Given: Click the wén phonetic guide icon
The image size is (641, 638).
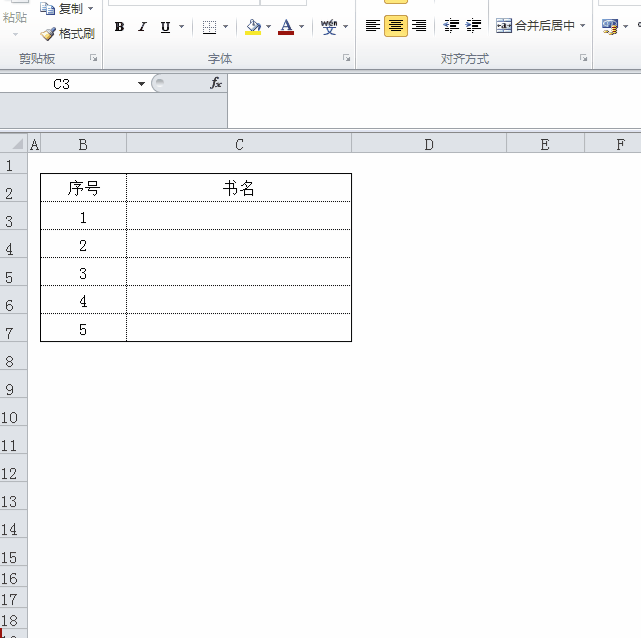Looking at the screenshot, I should click(x=329, y=27).
